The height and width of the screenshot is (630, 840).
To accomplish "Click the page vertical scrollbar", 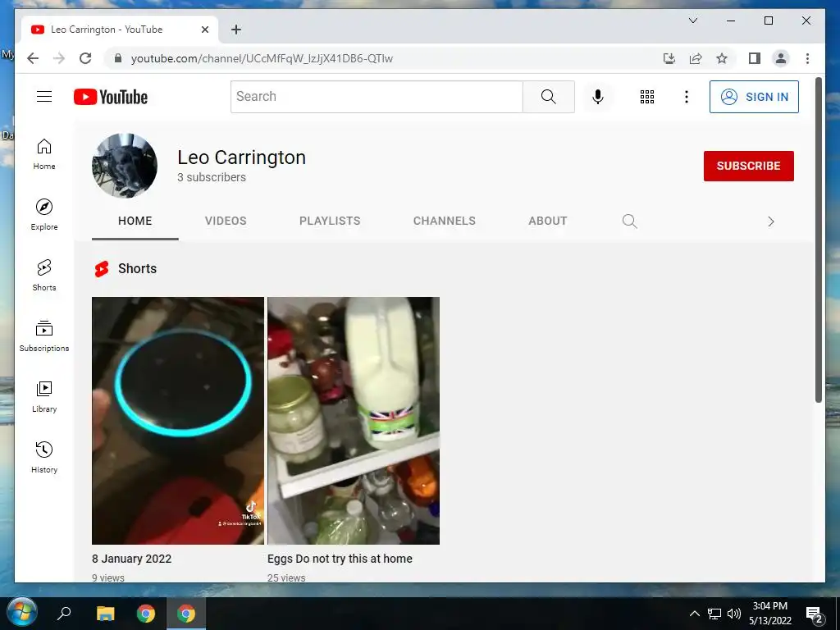I will 818,240.
